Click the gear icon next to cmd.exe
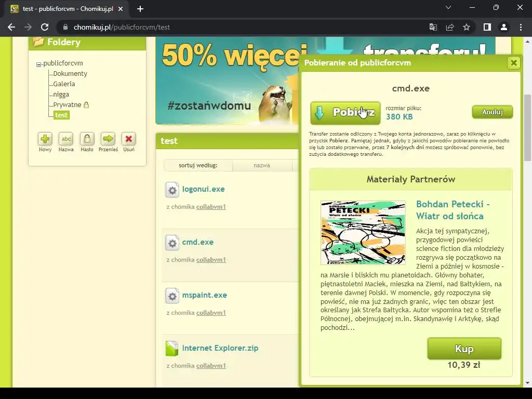The image size is (532, 399). 172,243
